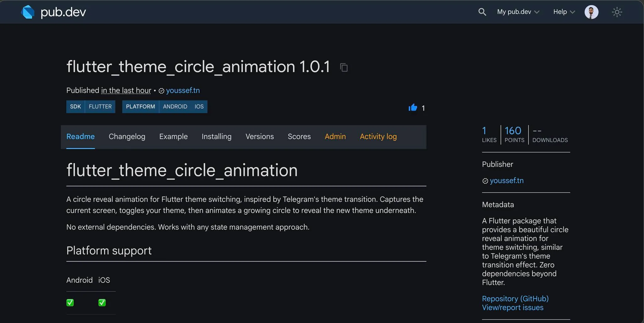Image resolution: width=644 pixels, height=323 pixels.
Task: Click the View/report issues link
Action: pos(513,308)
